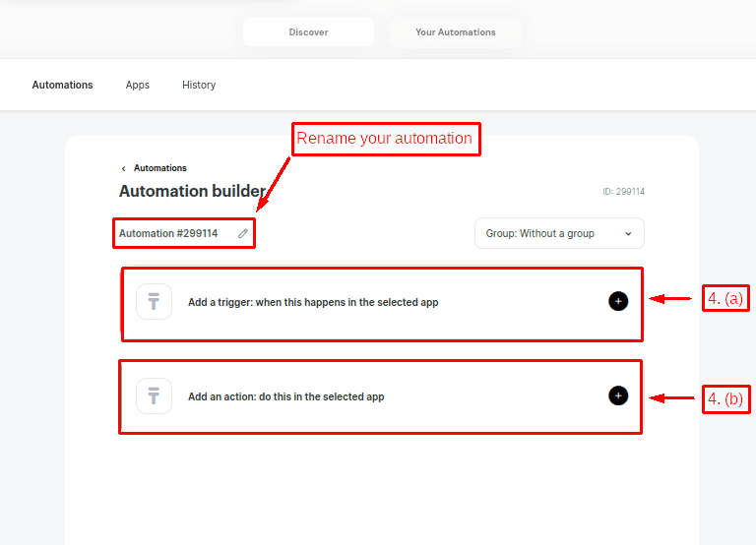
Task: Open the History section
Action: [x=199, y=85]
